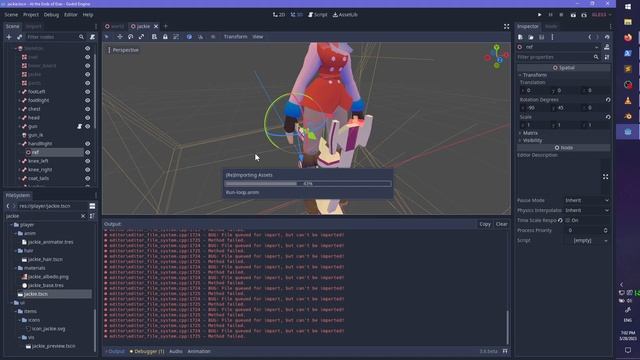The height and width of the screenshot is (360, 640).
Task: Click the Reimporting Assets progress bar
Action: pos(308,184)
